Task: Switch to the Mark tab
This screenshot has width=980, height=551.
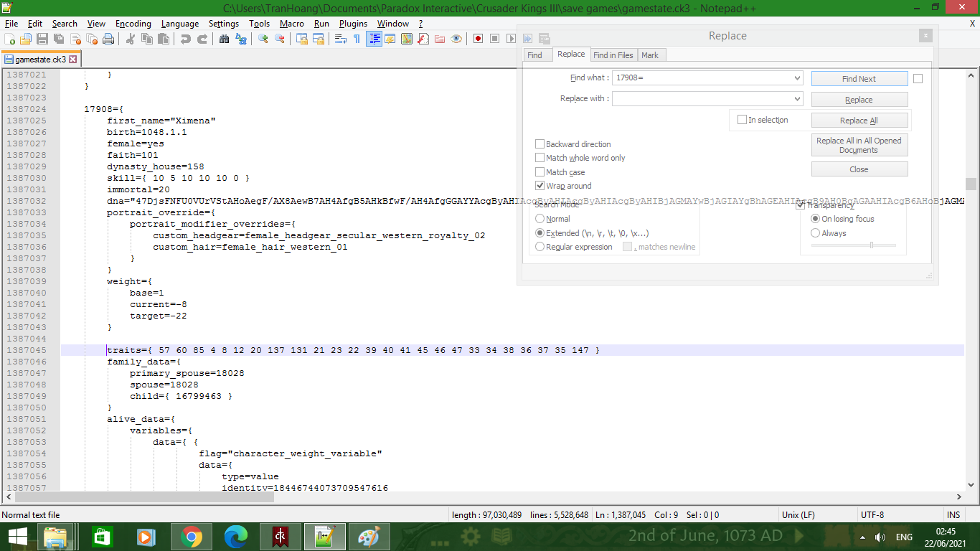Action: (x=650, y=55)
